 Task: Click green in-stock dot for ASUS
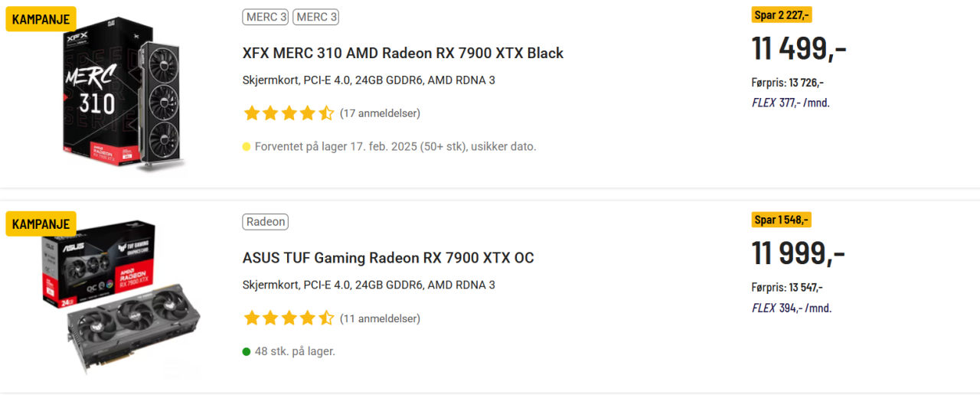tap(247, 351)
